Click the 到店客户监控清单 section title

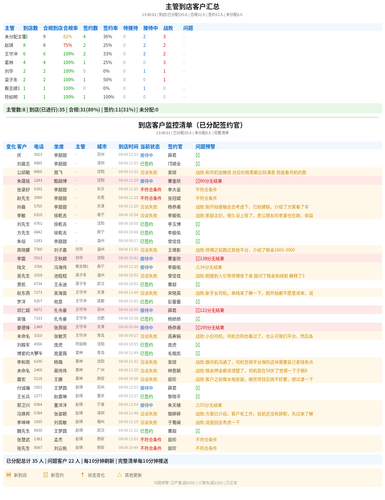tap(192, 125)
